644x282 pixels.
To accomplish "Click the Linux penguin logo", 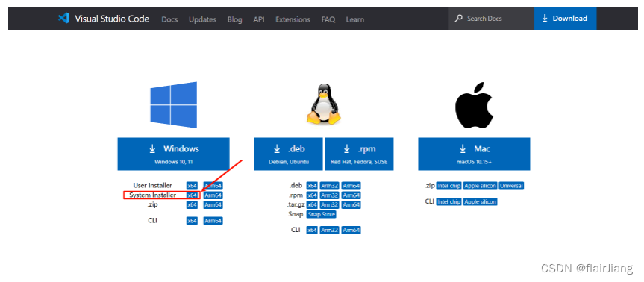I will [324, 104].
